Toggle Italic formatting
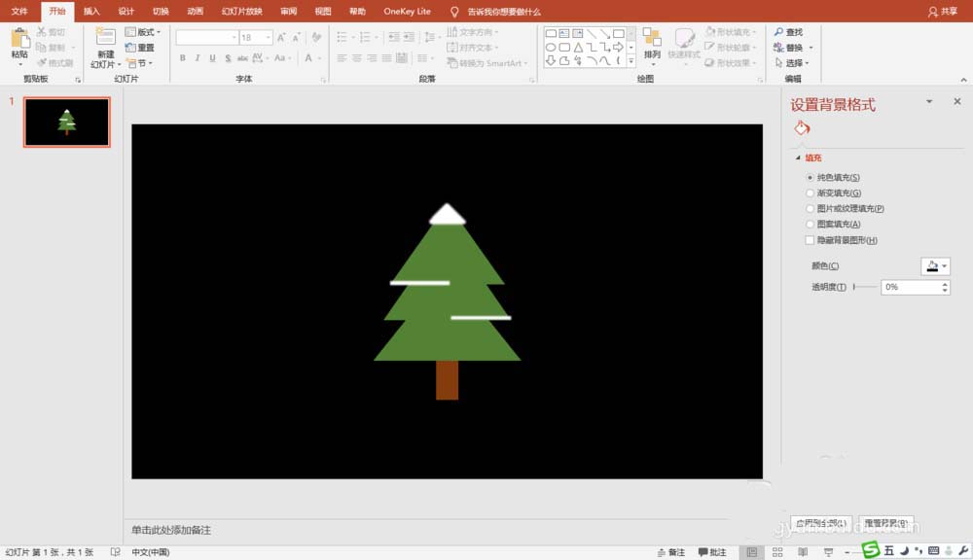Image resolution: width=973 pixels, height=560 pixels. (198, 57)
